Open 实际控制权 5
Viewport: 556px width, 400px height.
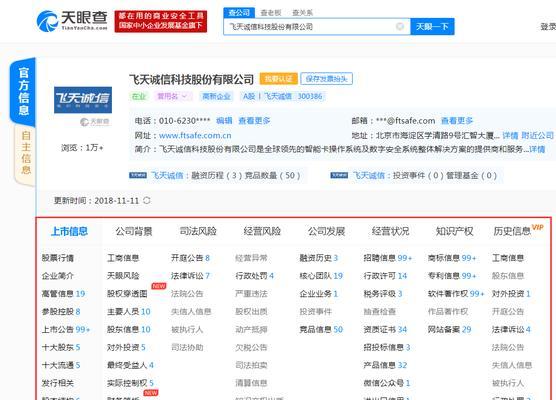click(x=130, y=383)
